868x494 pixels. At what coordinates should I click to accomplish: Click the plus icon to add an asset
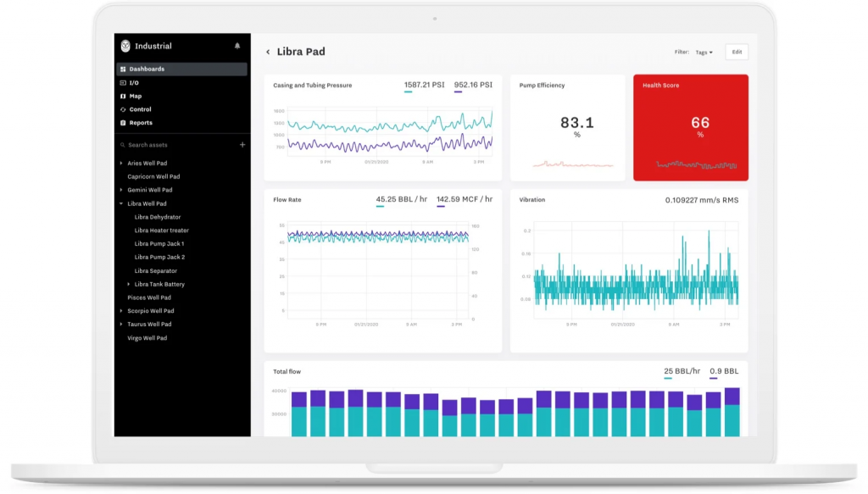(242, 145)
